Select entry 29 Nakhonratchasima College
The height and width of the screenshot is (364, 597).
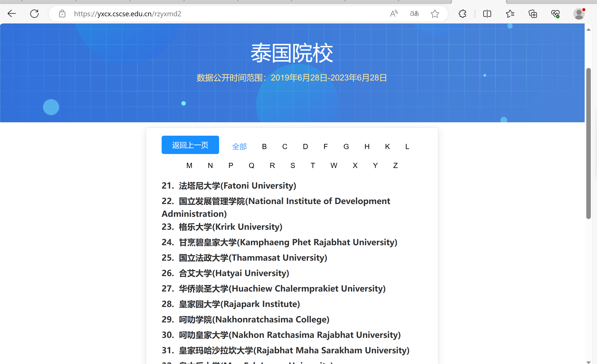point(245,320)
